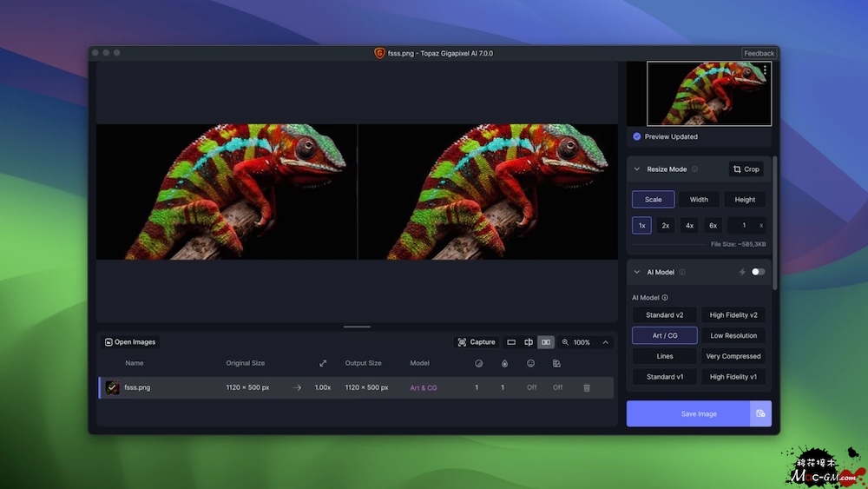This screenshot has height=489, width=868.
Task: Click the preview panel resize handle
Action: 357,327
